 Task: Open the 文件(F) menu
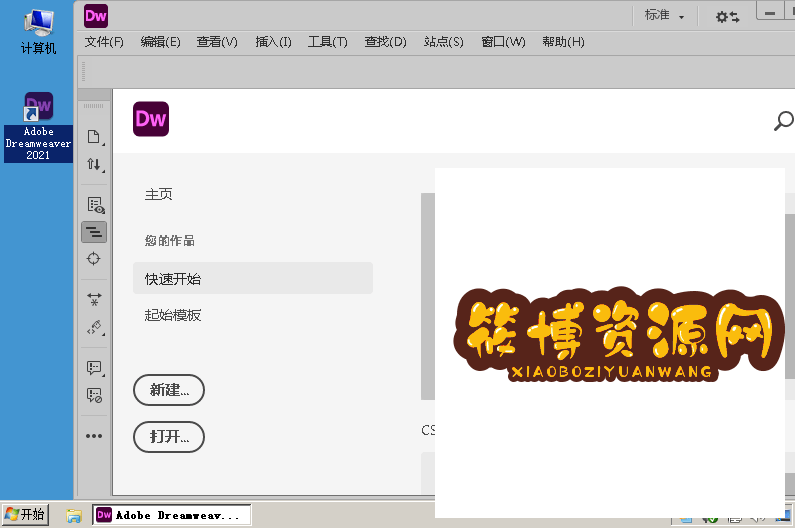click(x=104, y=42)
